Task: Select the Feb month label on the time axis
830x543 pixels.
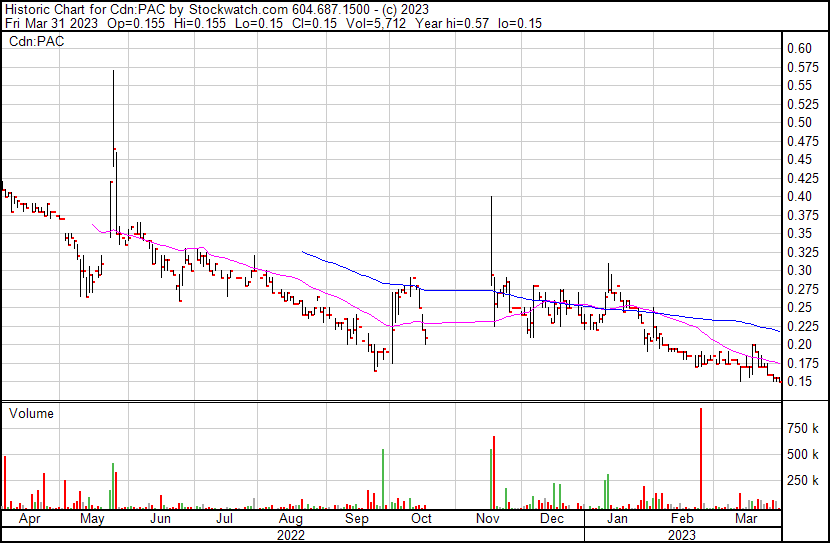Action: (682, 519)
